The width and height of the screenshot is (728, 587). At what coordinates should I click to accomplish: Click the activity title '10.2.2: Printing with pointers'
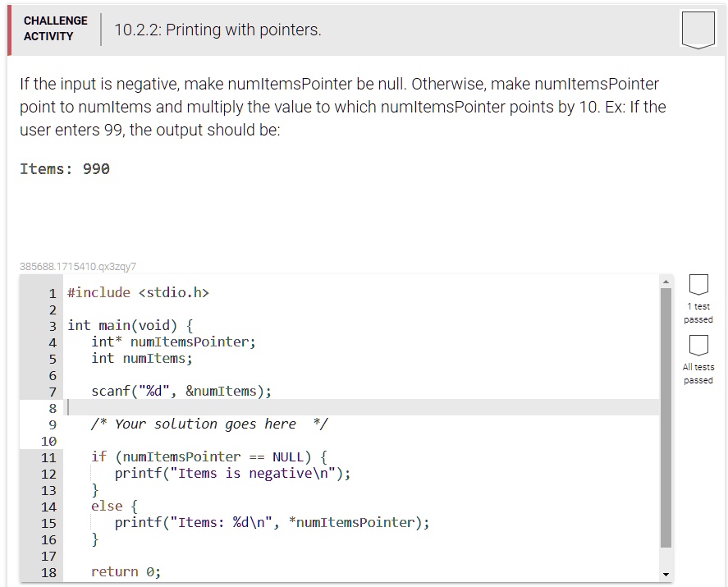[217, 30]
